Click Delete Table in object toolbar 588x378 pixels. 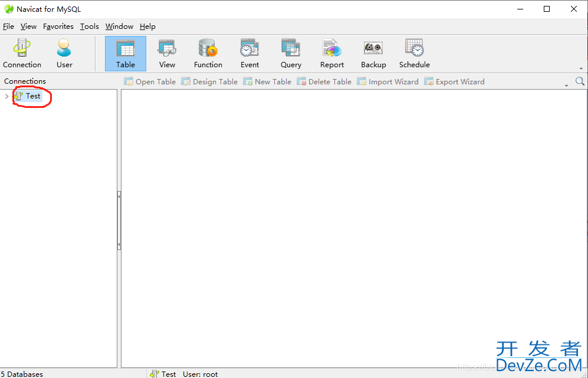324,82
